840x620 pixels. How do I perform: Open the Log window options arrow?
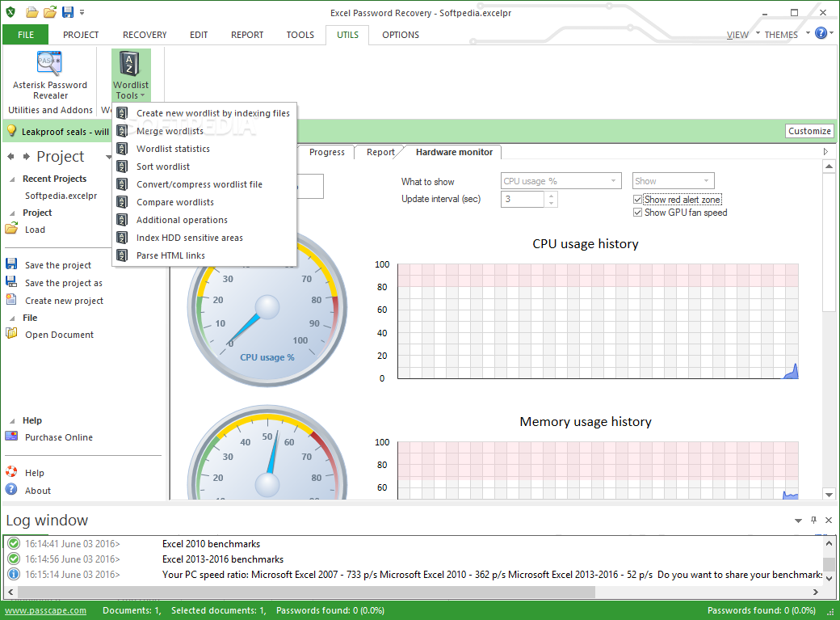(x=798, y=521)
